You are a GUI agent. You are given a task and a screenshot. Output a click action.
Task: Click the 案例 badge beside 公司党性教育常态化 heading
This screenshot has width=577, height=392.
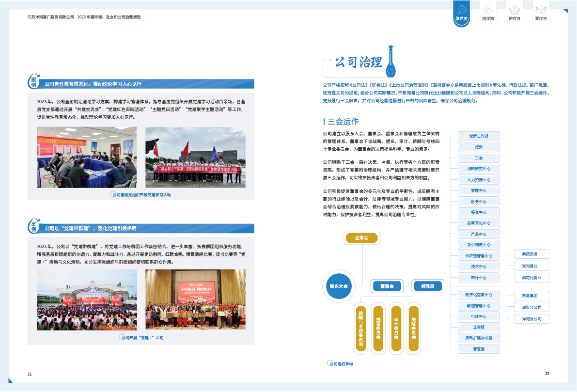pos(34,82)
